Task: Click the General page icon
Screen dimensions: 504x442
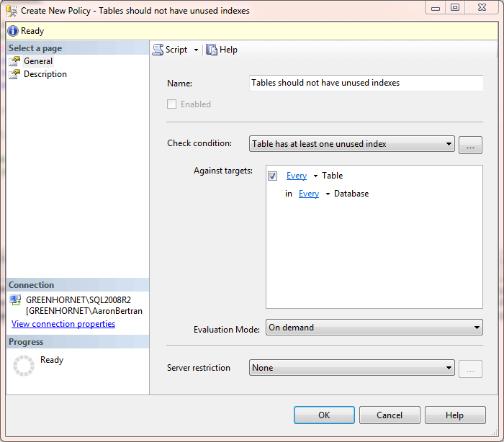Action: [x=14, y=61]
